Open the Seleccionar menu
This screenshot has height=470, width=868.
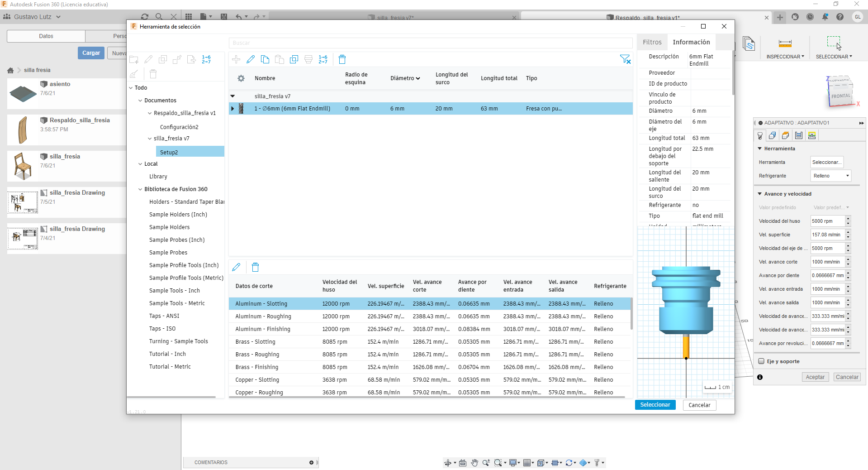834,57
